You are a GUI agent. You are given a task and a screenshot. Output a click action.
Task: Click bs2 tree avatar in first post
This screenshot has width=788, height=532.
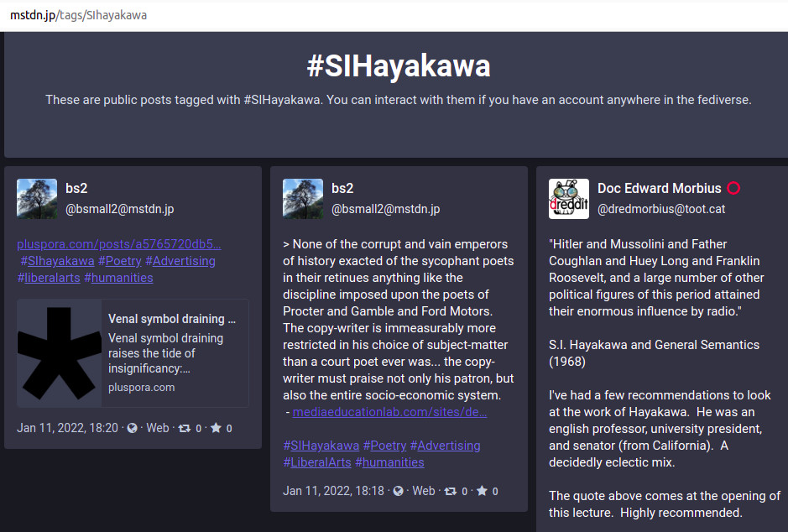pyautogui.click(x=37, y=199)
